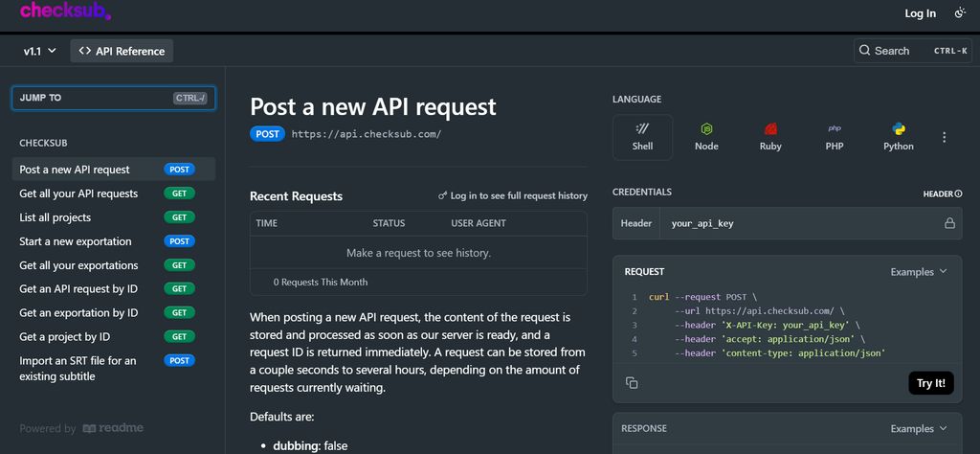Click the Log In link
The height and width of the screenshot is (454, 980).
pos(920,13)
